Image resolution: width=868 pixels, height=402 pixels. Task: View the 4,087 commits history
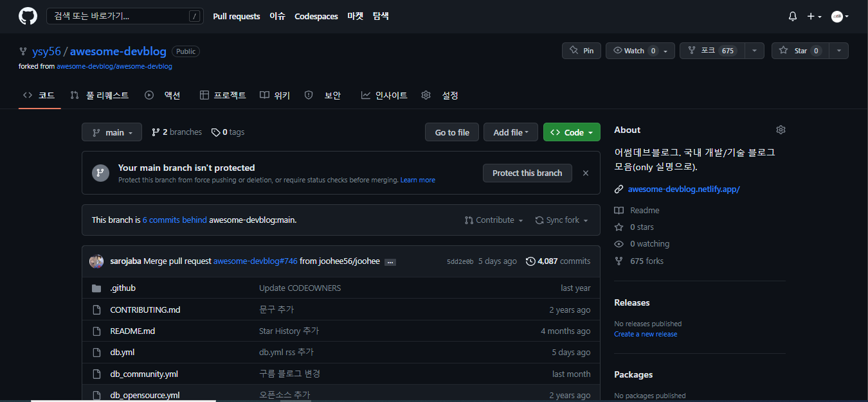click(558, 261)
